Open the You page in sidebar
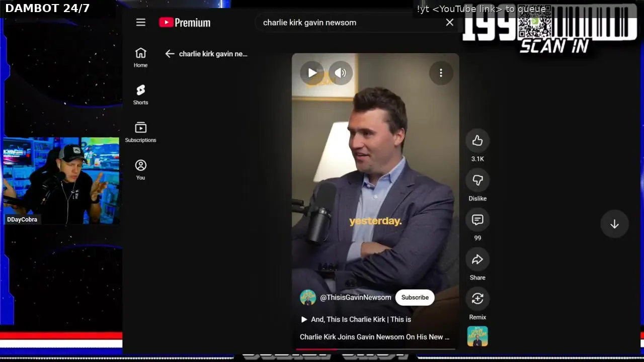 click(x=141, y=170)
